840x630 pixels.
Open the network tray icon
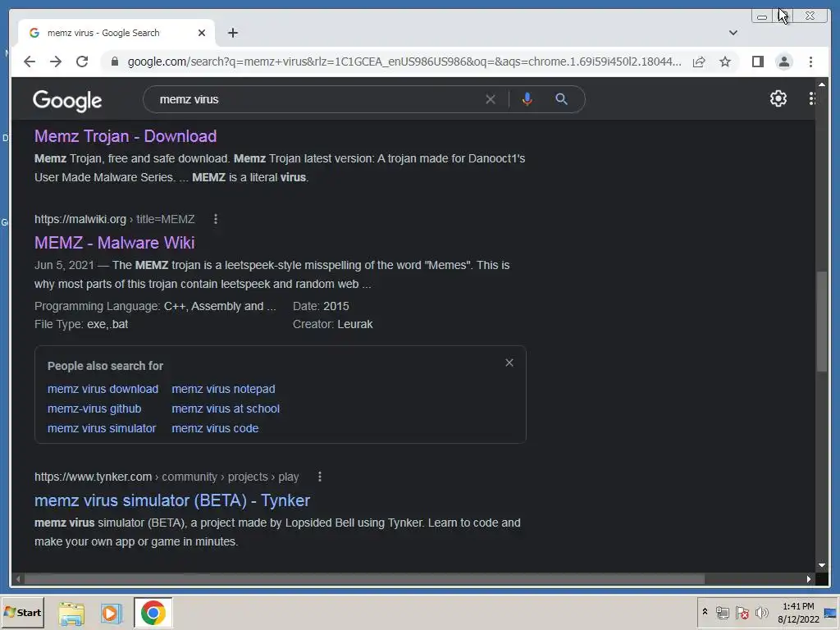tap(722, 612)
